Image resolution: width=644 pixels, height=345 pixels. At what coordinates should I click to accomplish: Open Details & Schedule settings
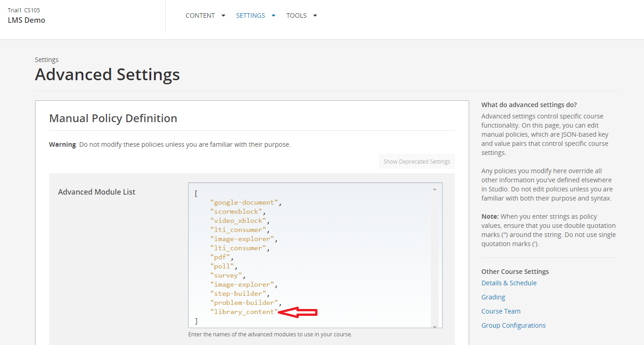[x=509, y=283]
